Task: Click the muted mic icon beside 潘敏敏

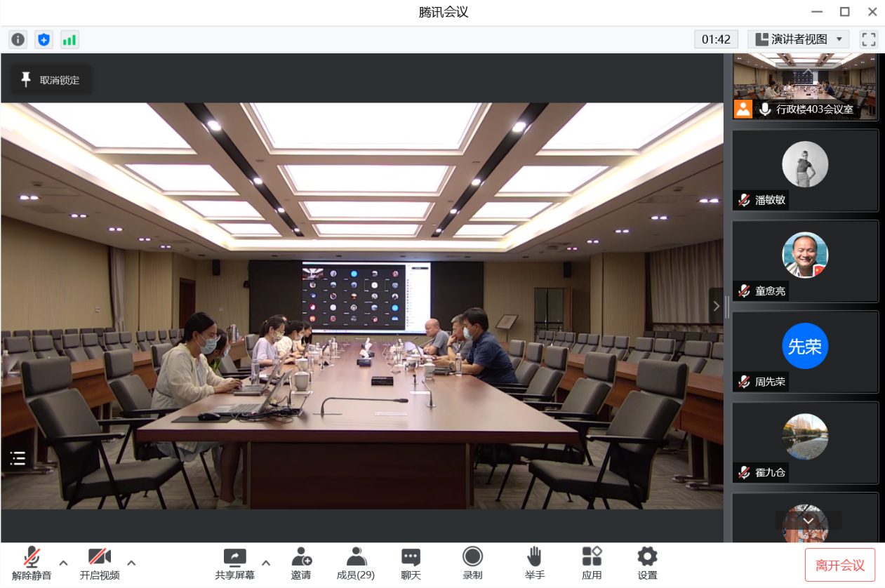Action: point(744,200)
